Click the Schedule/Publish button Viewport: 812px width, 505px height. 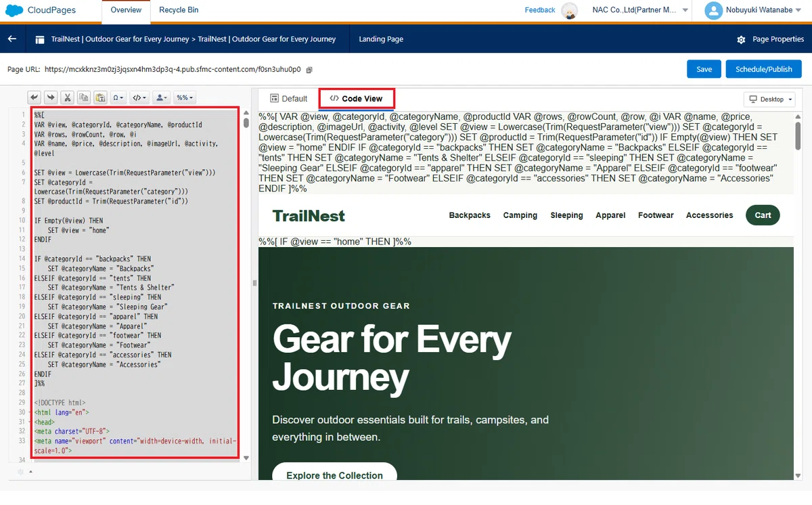point(763,69)
